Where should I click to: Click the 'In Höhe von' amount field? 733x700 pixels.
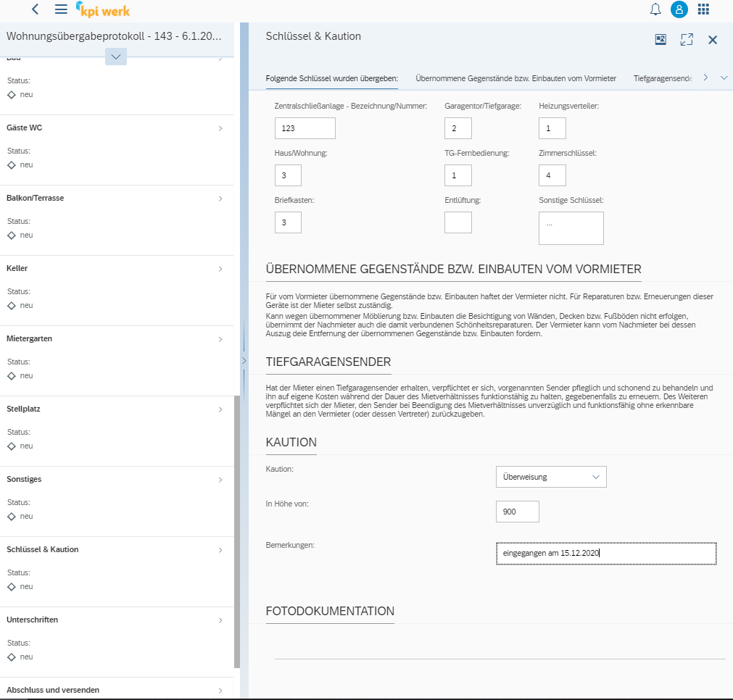click(x=517, y=511)
